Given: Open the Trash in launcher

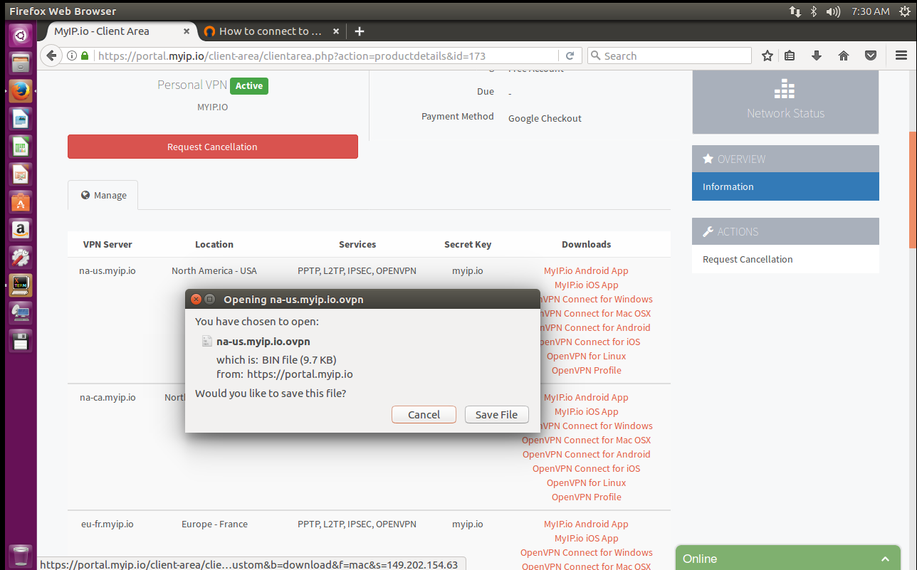Looking at the screenshot, I should pyautogui.click(x=20, y=555).
